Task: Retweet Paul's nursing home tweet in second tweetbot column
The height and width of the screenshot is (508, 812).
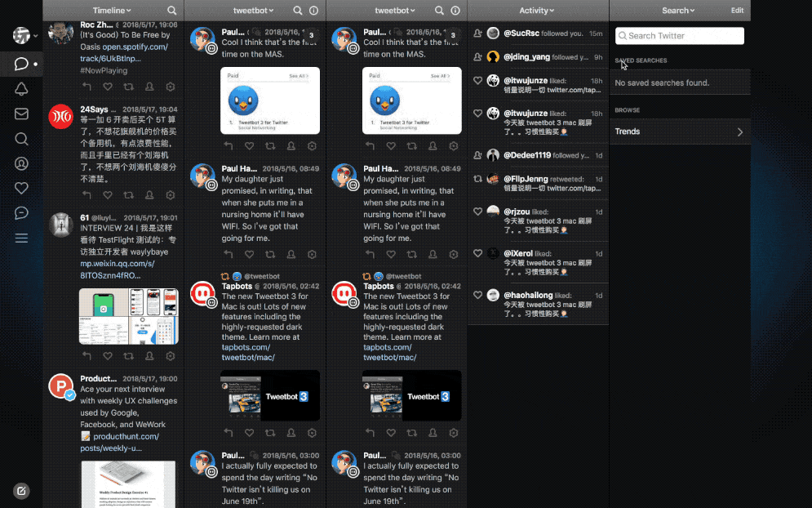Action: point(411,254)
